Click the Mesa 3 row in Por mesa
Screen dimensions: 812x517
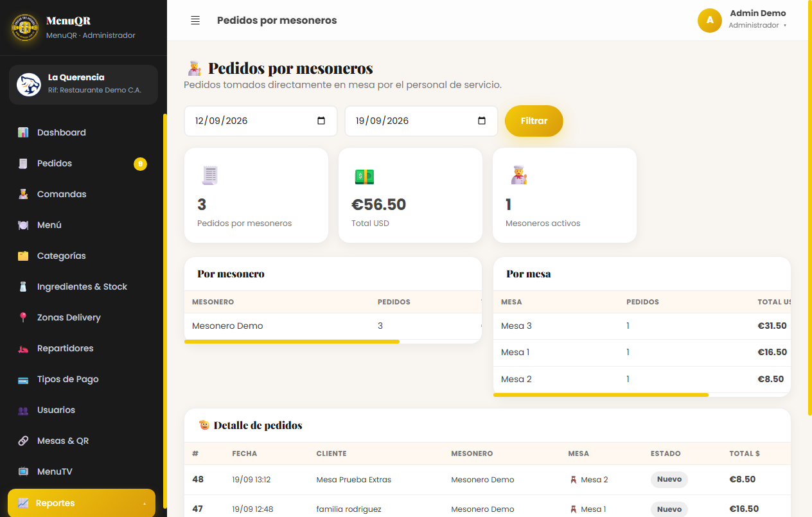tap(642, 326)
